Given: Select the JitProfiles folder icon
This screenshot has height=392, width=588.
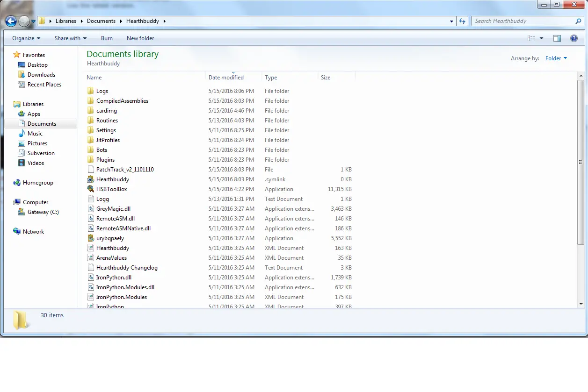Looking at the screenshot, I should (91, 140).
